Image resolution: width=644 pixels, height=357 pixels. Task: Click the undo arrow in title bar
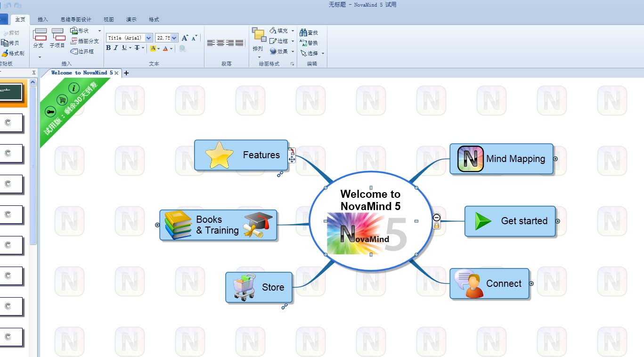pyautogui.click(x=8, y=5)
